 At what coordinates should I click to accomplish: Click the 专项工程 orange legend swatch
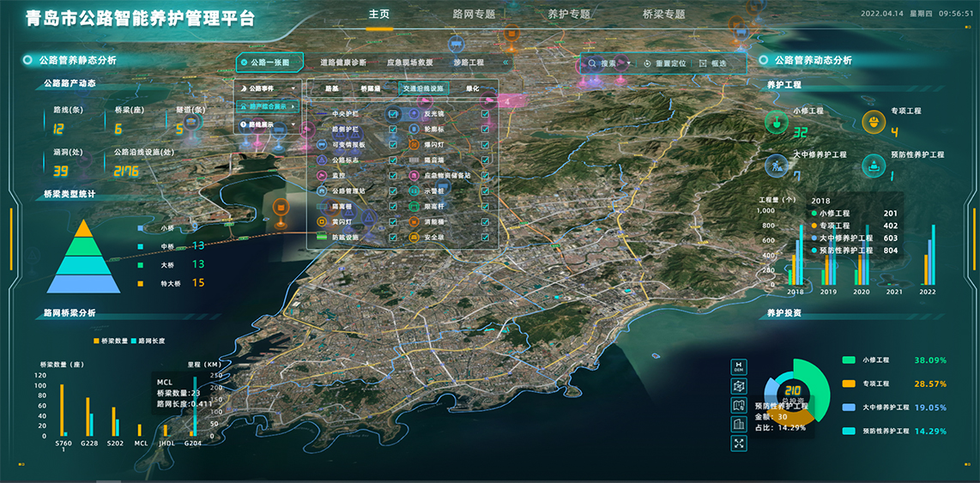[850, 383]
